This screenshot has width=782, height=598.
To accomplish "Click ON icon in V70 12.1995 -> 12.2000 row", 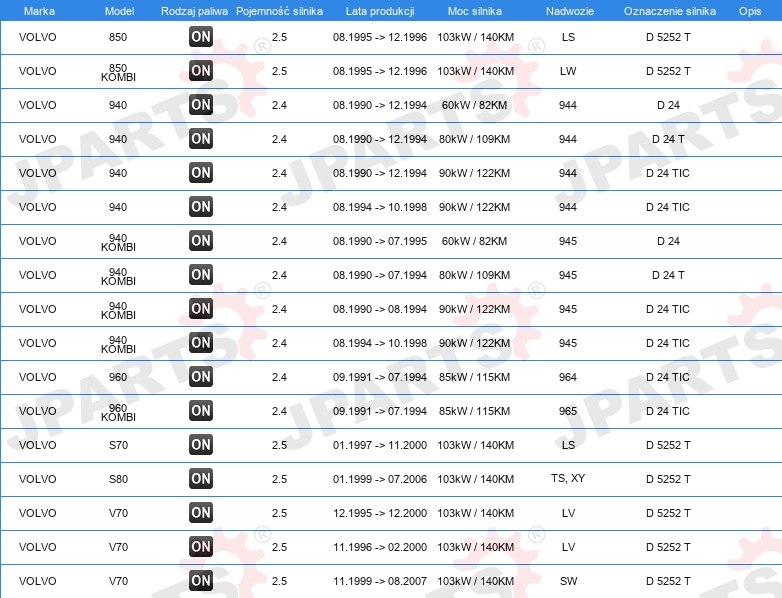I will (201, 513).
